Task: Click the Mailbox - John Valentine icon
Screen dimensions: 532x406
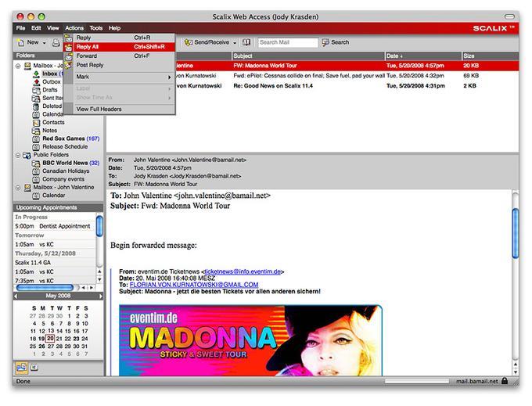Action: (x=27, y=188)
